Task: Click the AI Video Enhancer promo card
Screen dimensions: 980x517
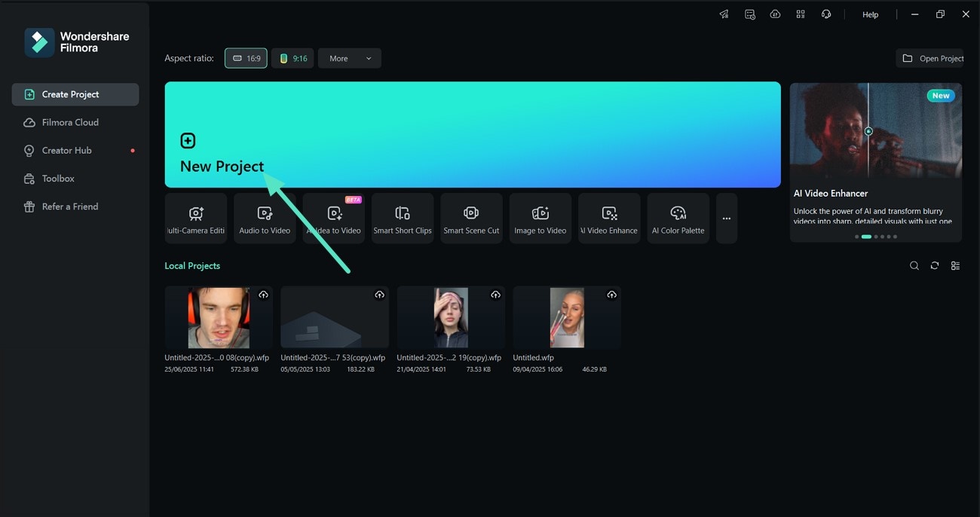Action: (876, 162)
